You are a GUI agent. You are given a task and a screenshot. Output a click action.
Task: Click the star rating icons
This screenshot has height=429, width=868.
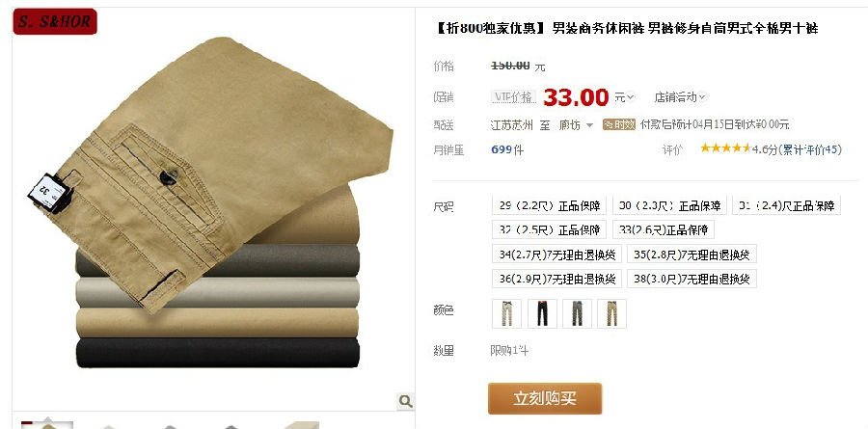[725, 148]
